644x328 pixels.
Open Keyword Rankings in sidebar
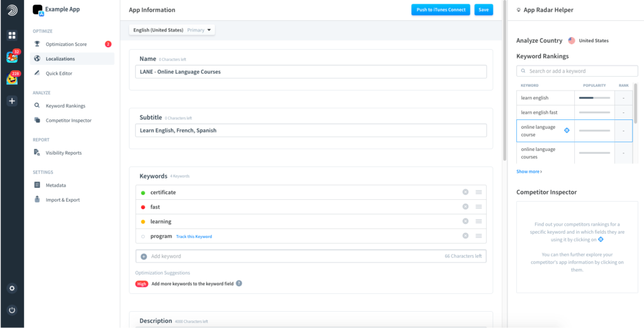65,106
